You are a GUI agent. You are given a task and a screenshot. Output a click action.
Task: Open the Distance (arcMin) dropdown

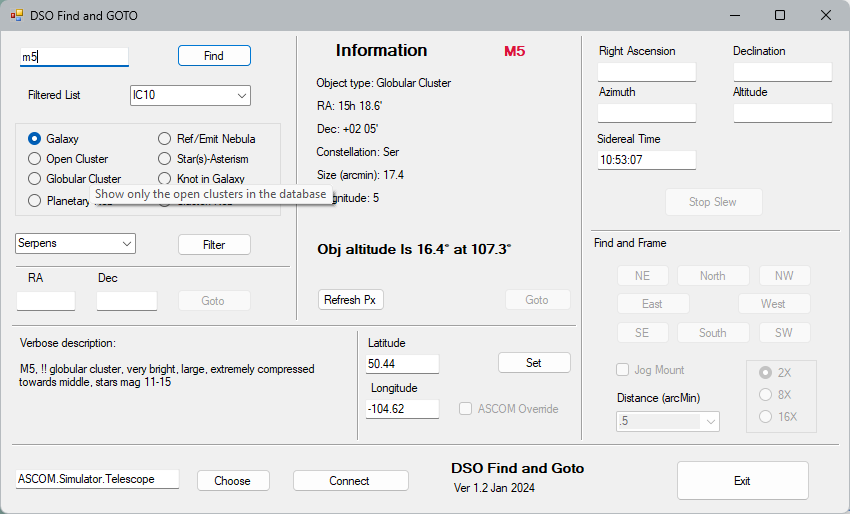(668, 421)
